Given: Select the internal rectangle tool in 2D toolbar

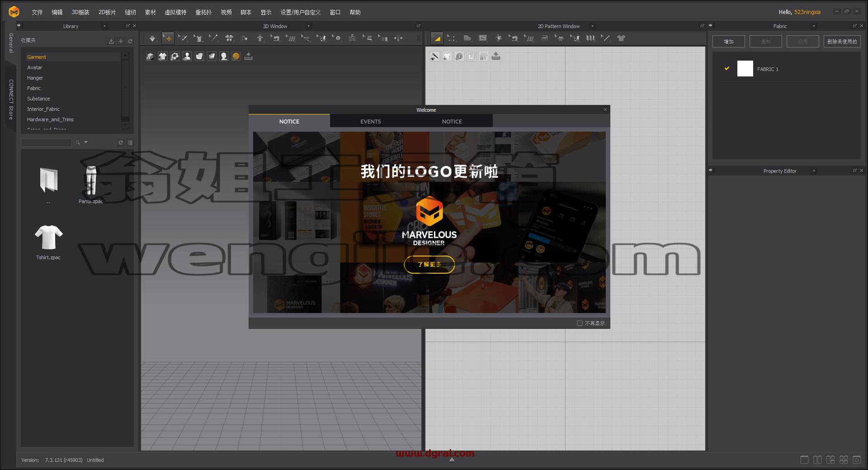Looking at the screenshot, I should (x=483, y=38).
